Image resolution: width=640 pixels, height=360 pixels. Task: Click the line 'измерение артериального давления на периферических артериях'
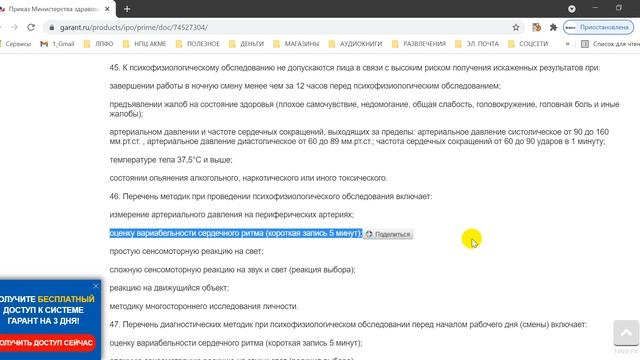click(231, 215)
